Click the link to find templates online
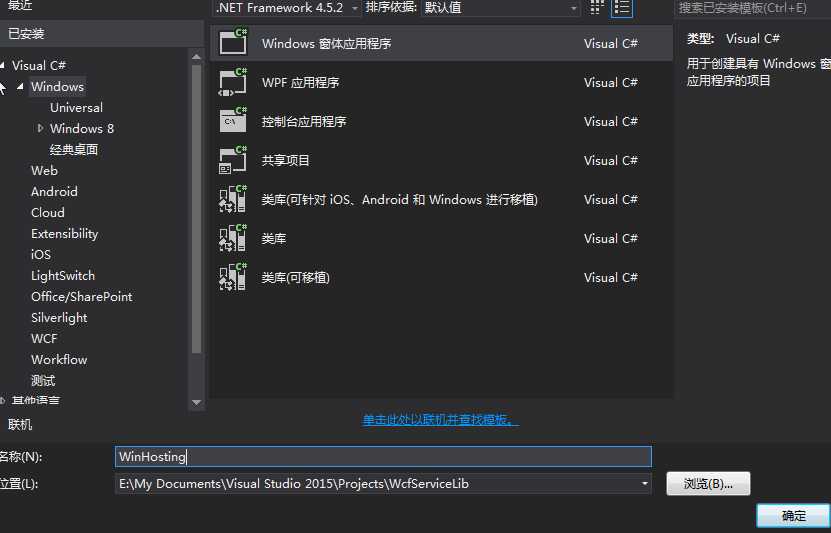The width and height of the screenshot is (831, 533). pyautogui.click(x=440, y=420)
